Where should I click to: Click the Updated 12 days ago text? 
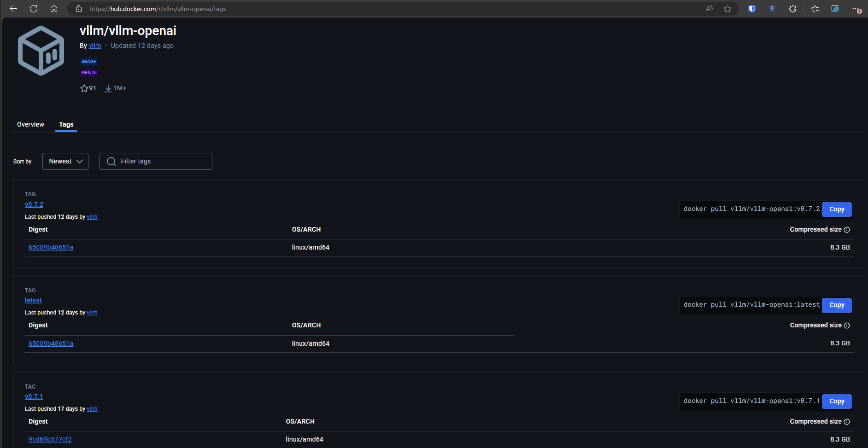click(x=142, y=46)
